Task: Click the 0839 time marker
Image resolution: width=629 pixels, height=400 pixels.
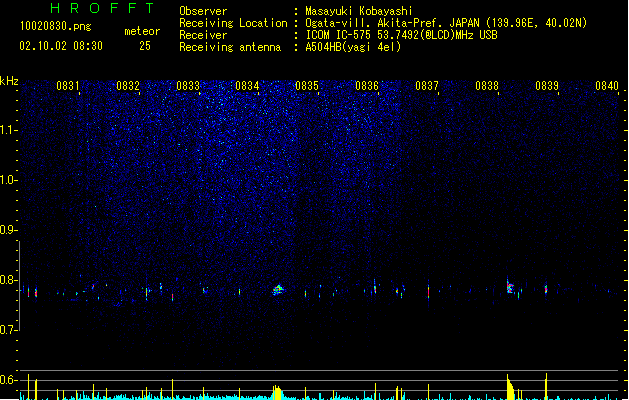Action: [x=547, y=86]
